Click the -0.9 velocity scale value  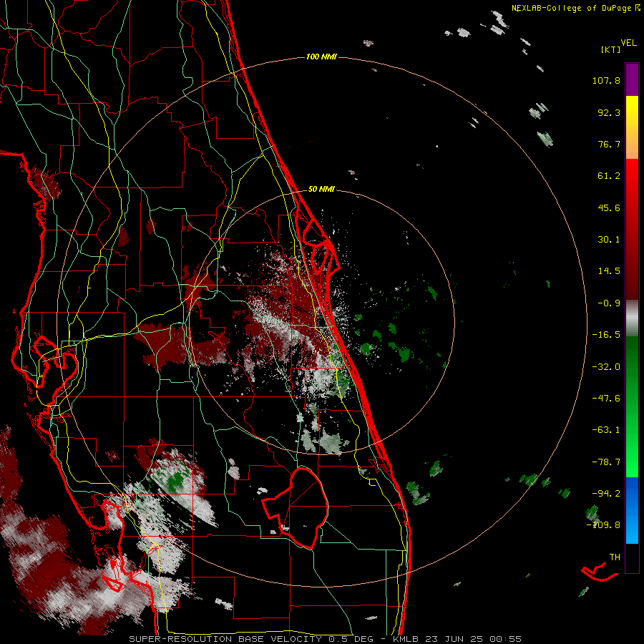[609, 303]
